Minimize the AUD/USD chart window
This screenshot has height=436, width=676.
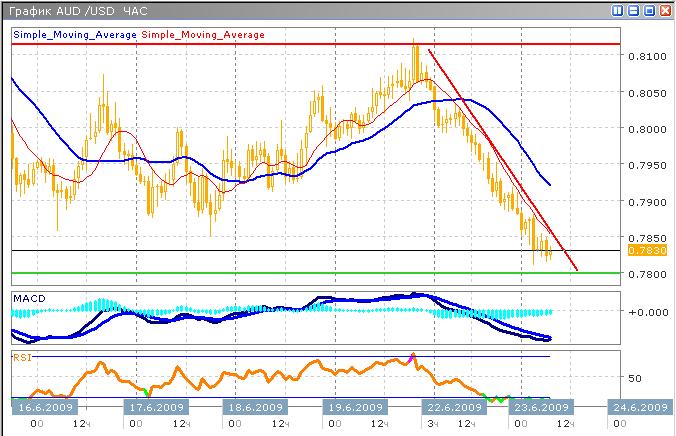tap(634, 10)
